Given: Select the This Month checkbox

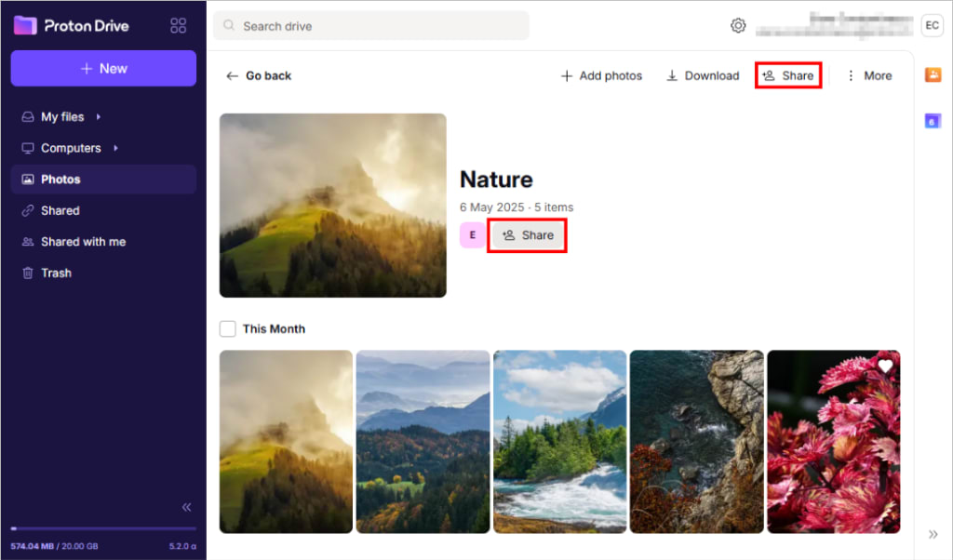Looking at the screenshot, I should pyautogui.click(x=226, y=328).
